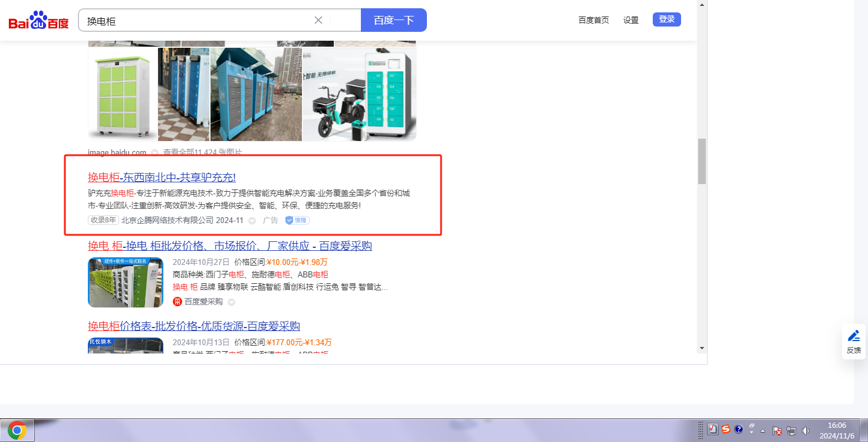The image size is (868, 442).
Task: Open Chrome from the taskbar
Action: (x=17, y=431)
